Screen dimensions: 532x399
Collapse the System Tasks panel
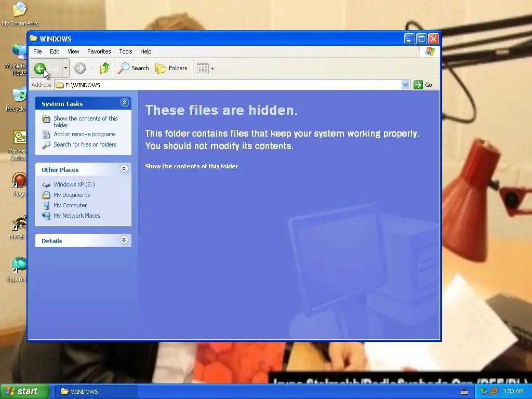point(124,103)
